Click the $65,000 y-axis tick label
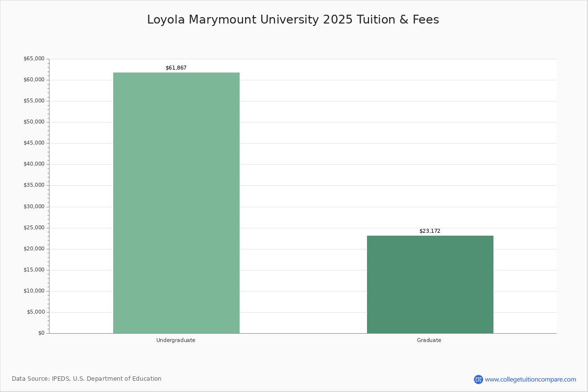Viewport: 588px width, 392px height. (34, 58)
